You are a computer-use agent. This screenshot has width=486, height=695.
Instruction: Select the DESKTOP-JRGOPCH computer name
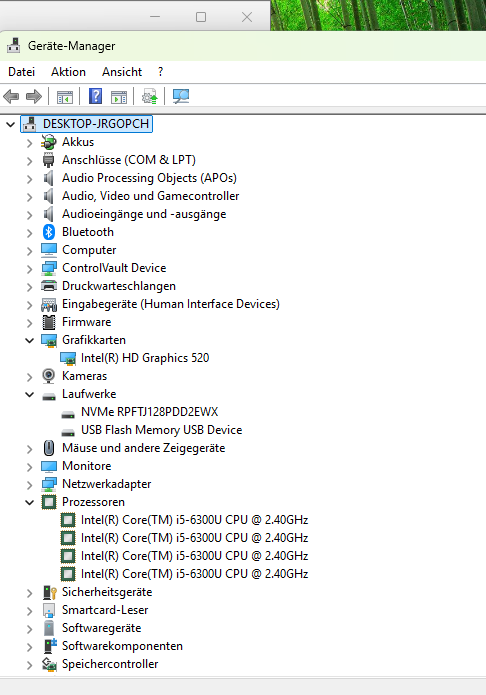pos(96,124)
